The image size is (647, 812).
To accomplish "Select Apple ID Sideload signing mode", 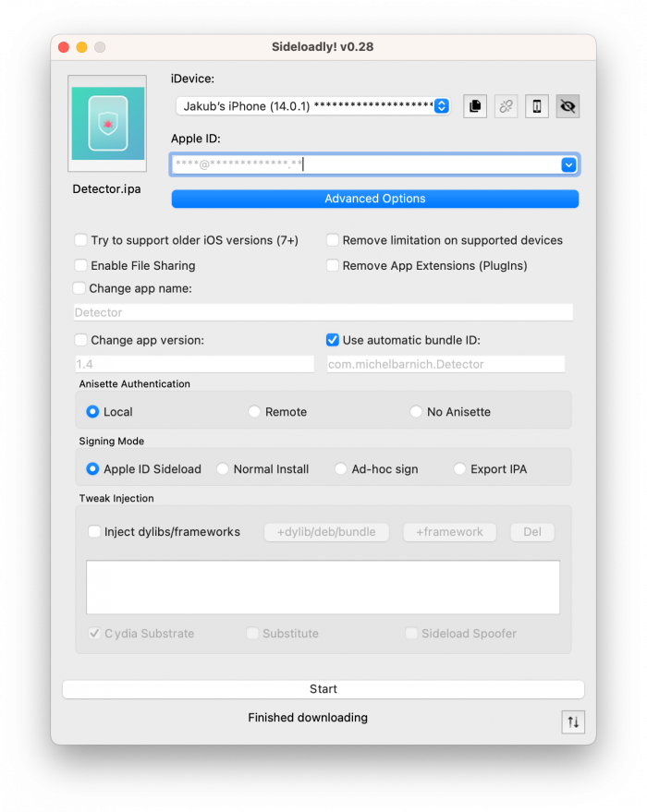I will [92, 469].
